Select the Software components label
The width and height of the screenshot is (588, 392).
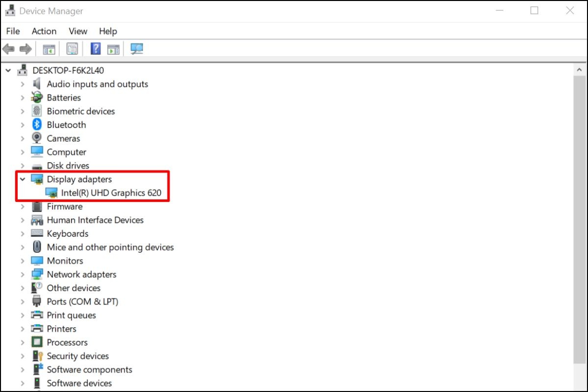click(x=89, y=369)
